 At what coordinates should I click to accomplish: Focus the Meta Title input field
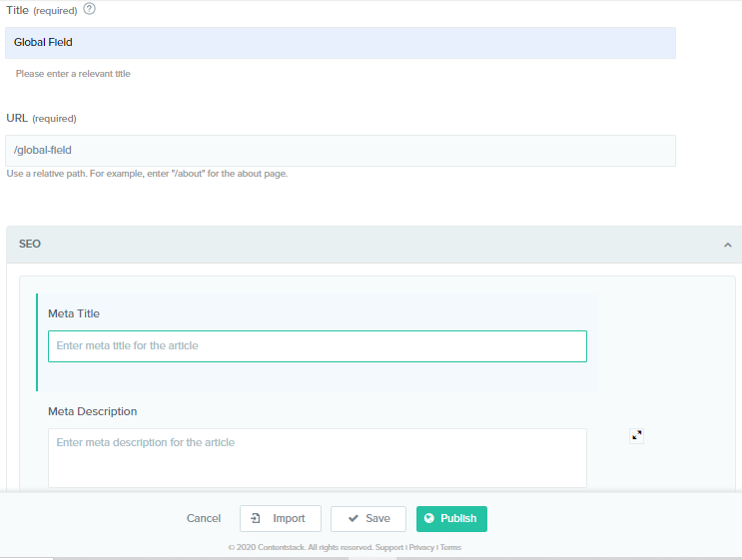(x=317, y=346)
